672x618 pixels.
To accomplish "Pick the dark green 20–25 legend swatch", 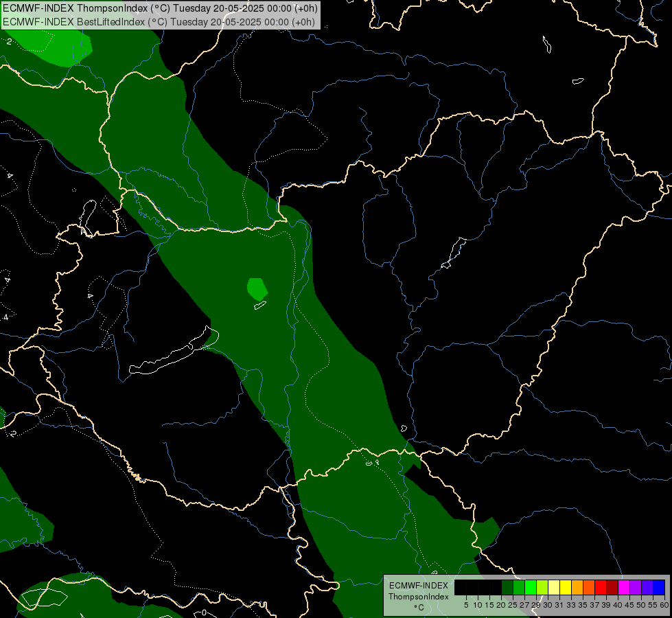I will 507,587.
